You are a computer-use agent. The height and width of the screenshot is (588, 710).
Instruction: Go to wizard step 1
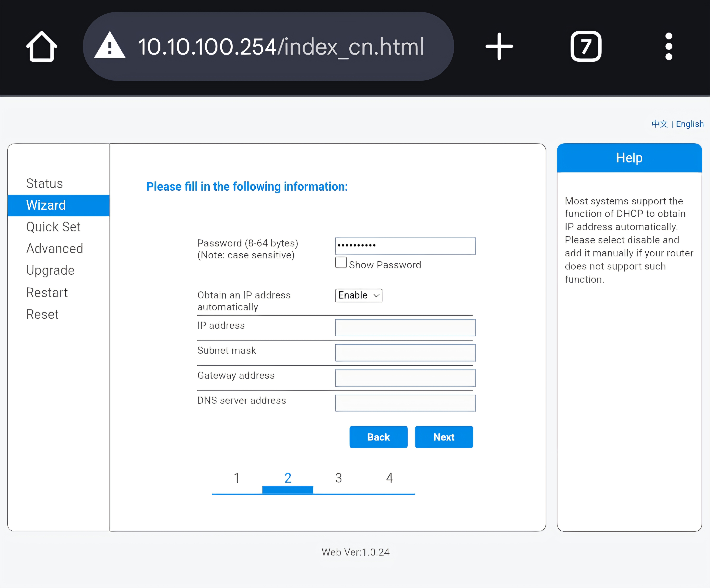pyautogui.click(x=237, y=478)
